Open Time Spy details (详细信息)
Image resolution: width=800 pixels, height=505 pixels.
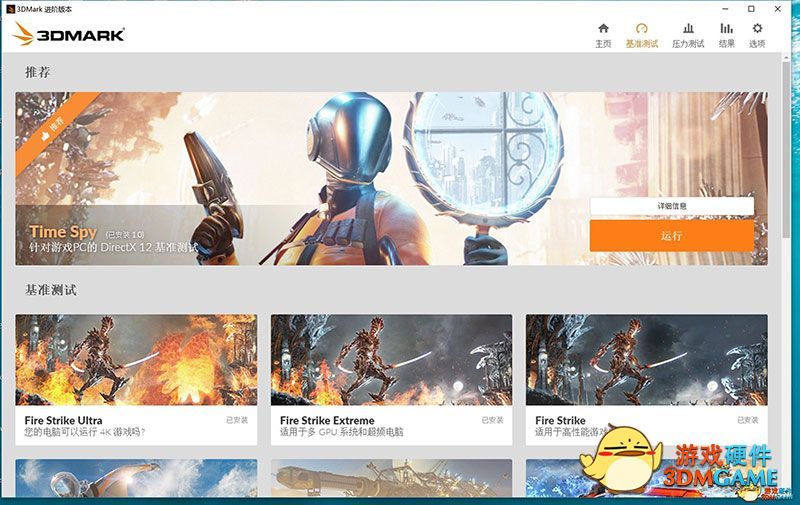pos(672,206)
